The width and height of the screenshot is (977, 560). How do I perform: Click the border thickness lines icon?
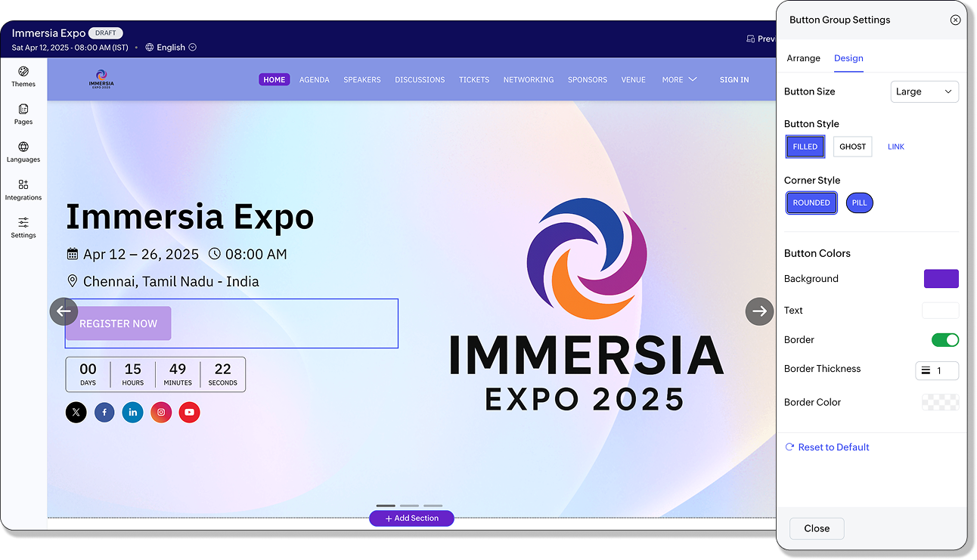point(926,370)
